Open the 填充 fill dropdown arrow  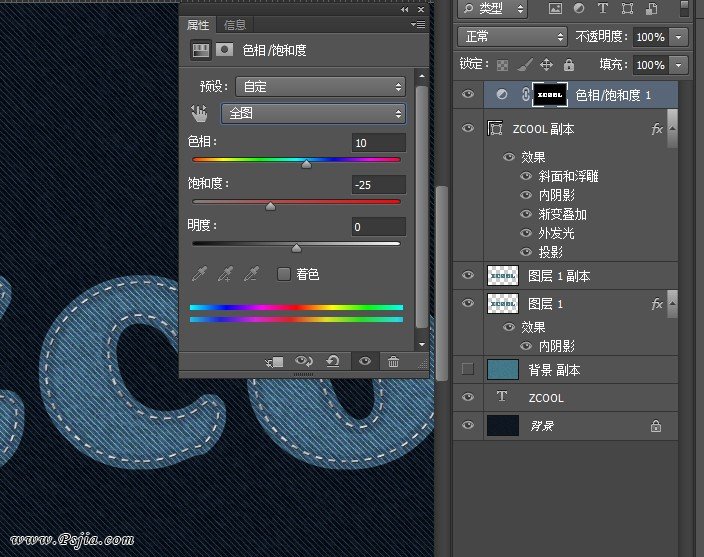coord(678,65)
